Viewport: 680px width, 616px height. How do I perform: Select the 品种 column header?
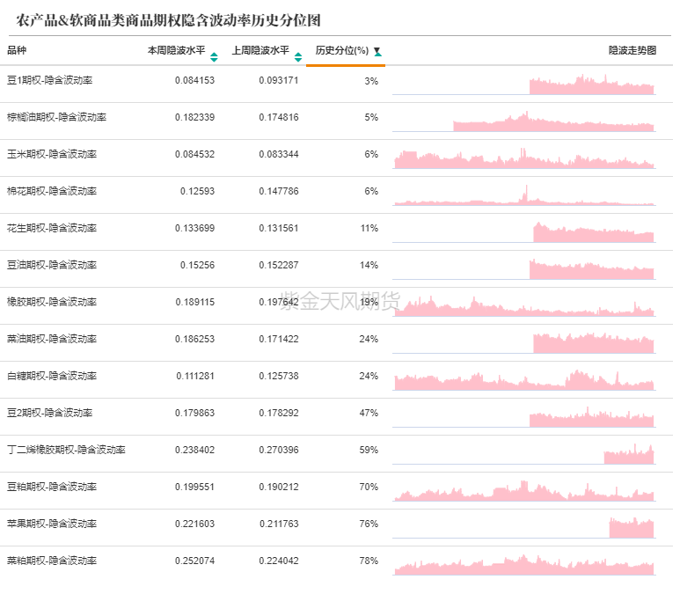pos(17,50)
